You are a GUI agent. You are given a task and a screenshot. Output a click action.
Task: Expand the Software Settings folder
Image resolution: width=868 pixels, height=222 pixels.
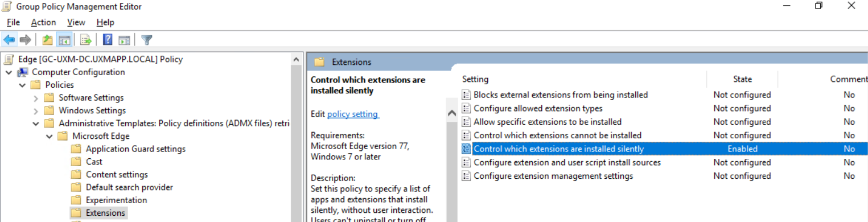pyautogui.click(x=36, y=98)
